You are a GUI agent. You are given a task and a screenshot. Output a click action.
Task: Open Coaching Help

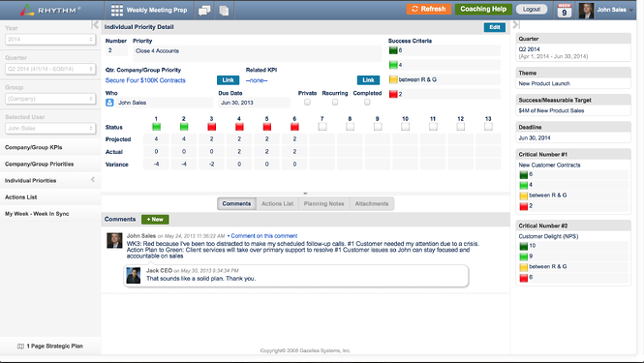(483, 9)
